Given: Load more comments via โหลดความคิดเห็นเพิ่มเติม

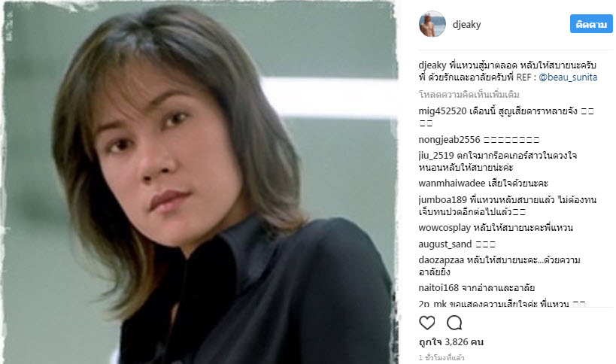Looking at the screenshot, I should [x=469, y=94].
